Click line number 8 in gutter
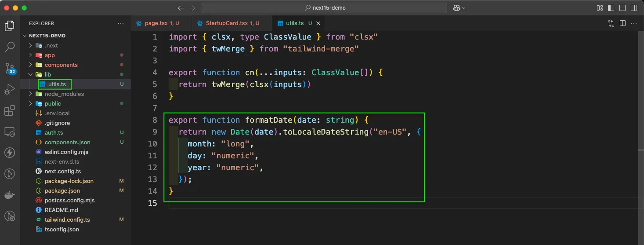This screenshot has width=644, height=245. point(155,120)
